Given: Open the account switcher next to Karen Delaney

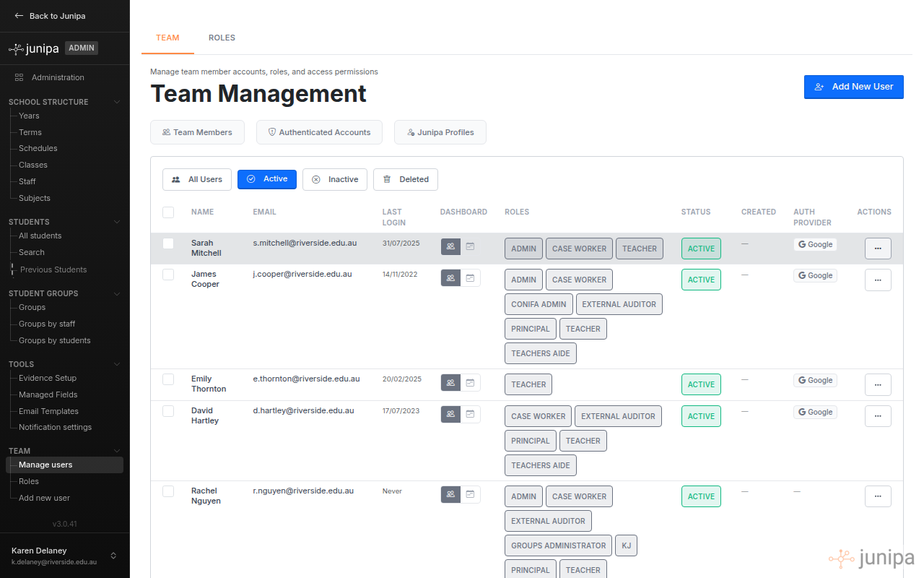Looking at the screenshot, I should click(113, 556).
